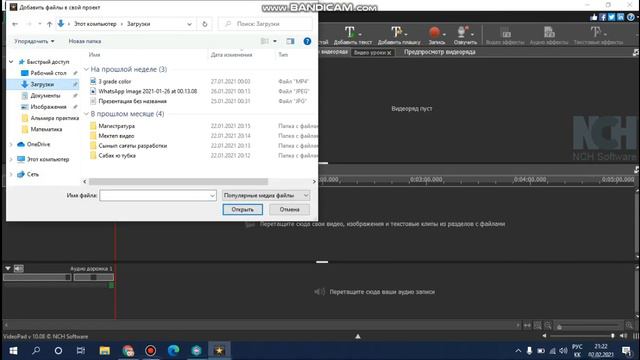640x360 pixels.
Task: Click the dialog help icon
Action: (x=307, y=41)
